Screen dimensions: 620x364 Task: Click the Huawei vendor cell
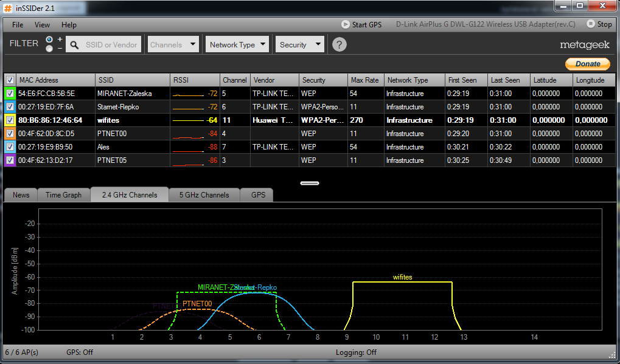click(275, 120)
